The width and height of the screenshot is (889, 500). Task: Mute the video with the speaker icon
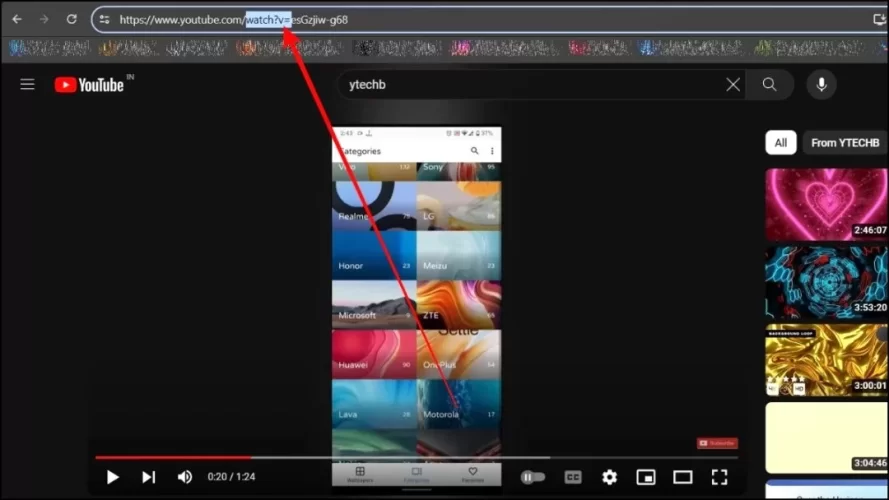coord(184,477)
